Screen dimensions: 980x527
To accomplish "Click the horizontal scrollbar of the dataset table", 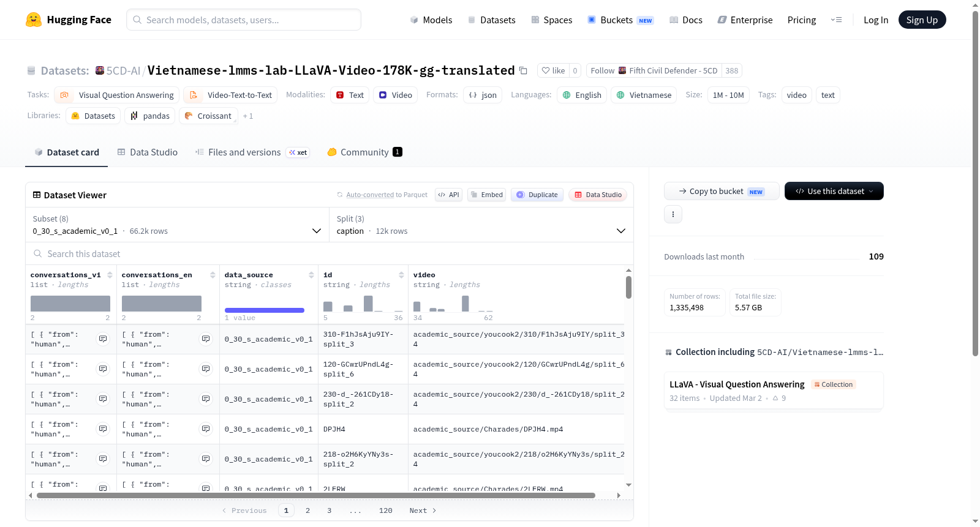I will 316,495.
